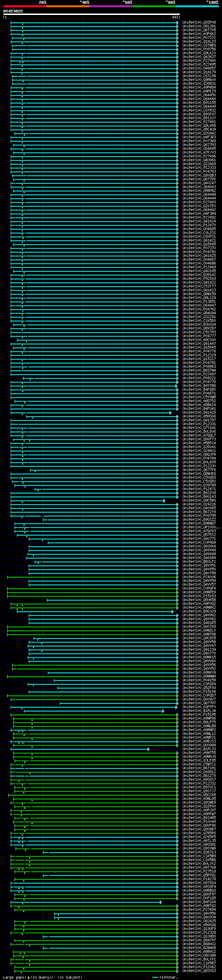Click label UniRef100_C0PAQ4

(199, 543)
